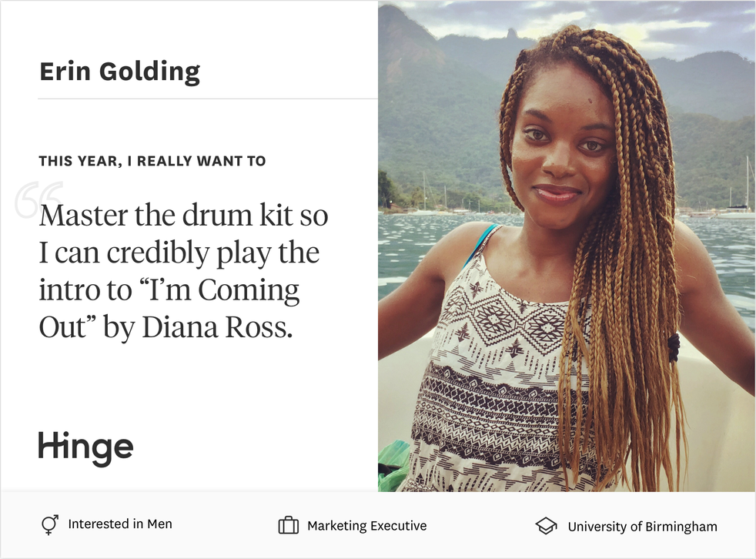
Task: Click the graduation cap education icon
Action: tap(546, 526)
